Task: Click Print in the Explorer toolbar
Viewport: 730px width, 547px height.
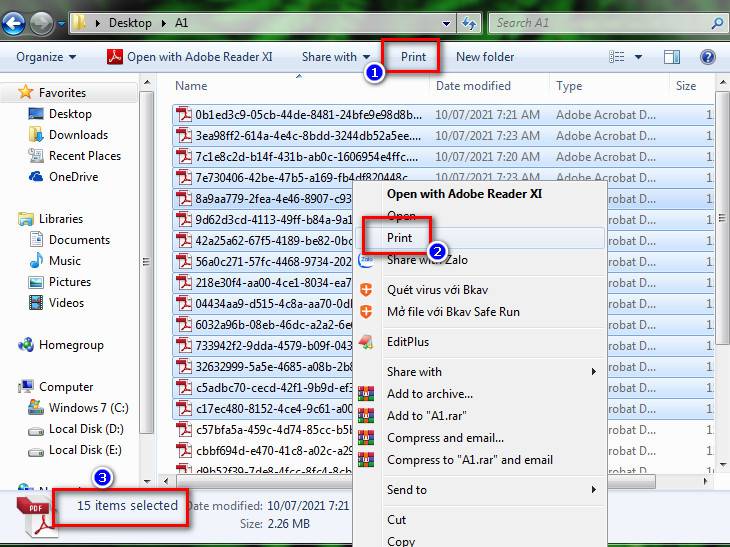Action: (413, 57)
